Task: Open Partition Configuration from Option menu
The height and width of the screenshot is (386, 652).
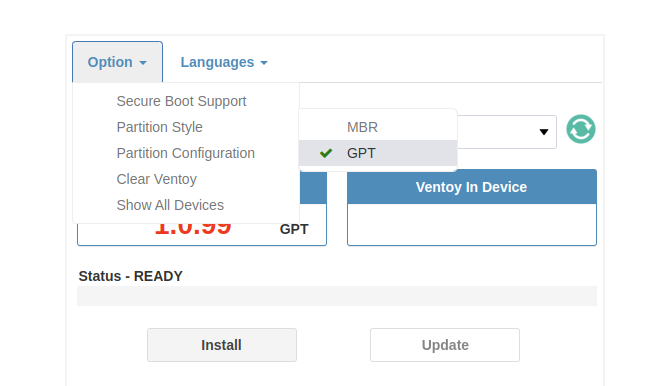Action: (x=186, y=153)
